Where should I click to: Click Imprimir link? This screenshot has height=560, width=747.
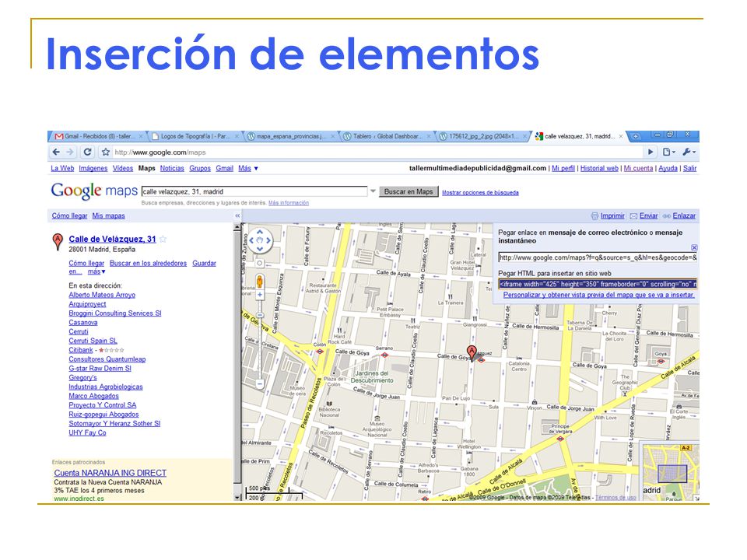(612, 215)
